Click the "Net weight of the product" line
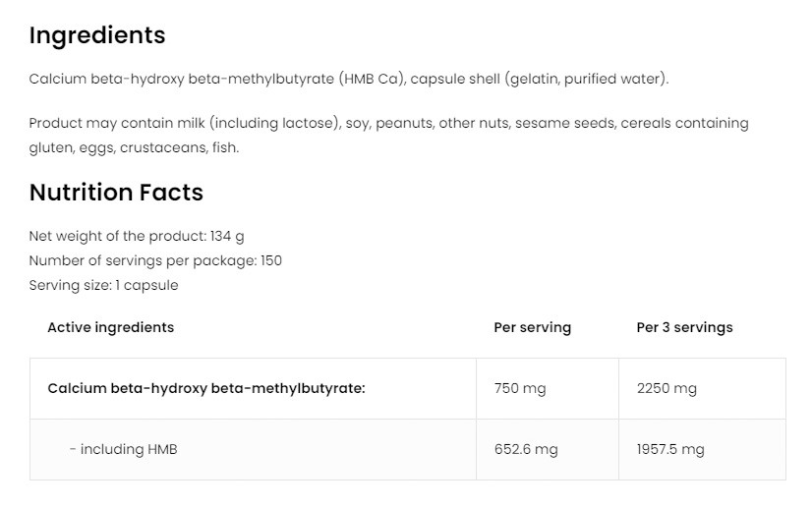This screenshot has height=507, width=812. 137,236
